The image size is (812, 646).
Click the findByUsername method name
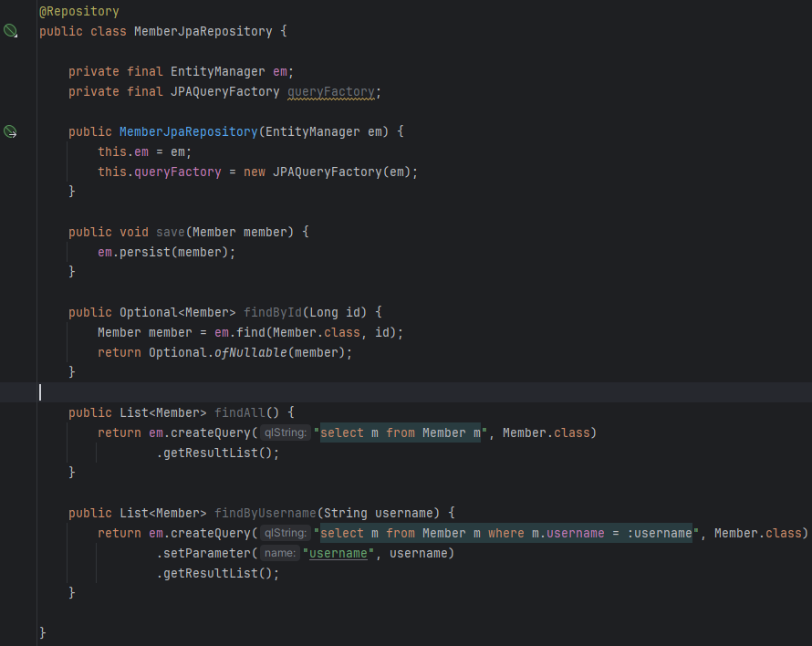[265, 514]
